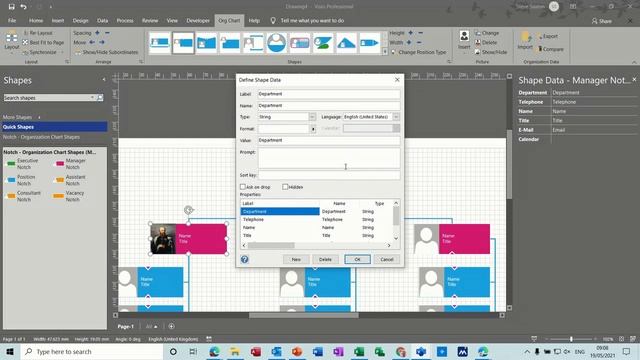Screen dimensions: 640x360
Task: Click the Undo icon in title bar
Action: point(23,7)
